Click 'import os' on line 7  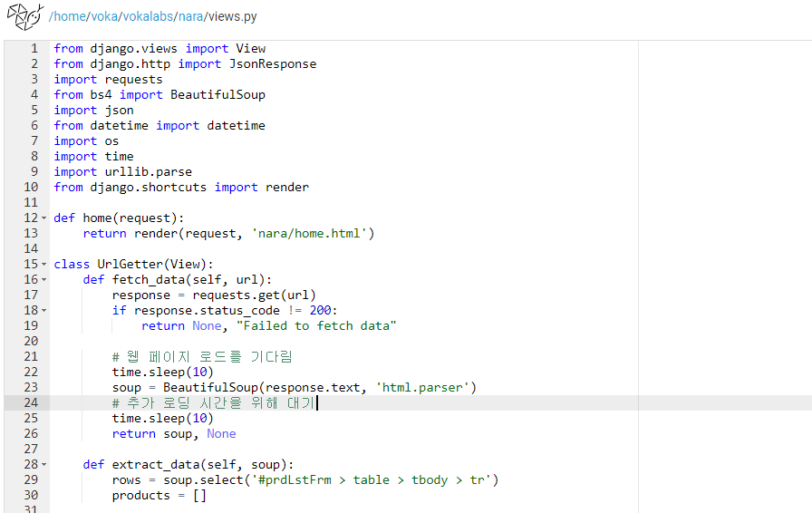pyautogui.click(x=86, y=141)
